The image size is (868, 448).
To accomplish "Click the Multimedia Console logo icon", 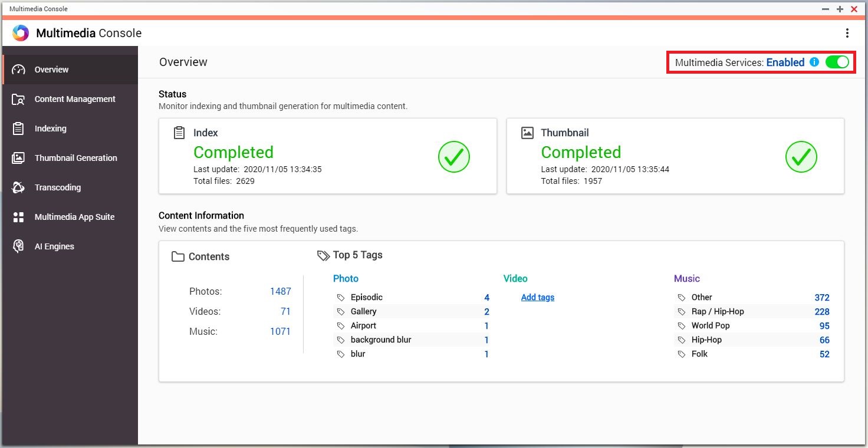I will pos(21,33).
